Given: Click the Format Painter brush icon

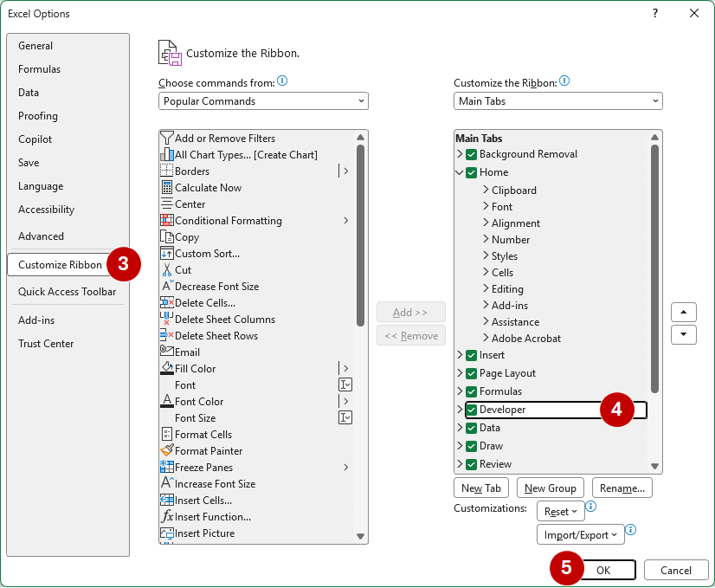Looking at the screenshot, I should (x=167, y=450).
